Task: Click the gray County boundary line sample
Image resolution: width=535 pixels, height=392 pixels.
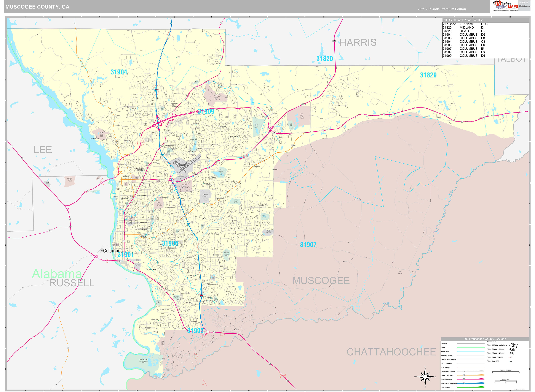Action: click(x=471, y=343)
